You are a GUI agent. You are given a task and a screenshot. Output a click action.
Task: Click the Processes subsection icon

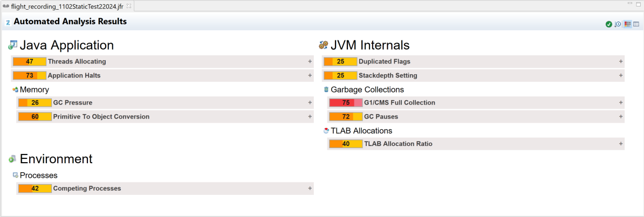tap(16, 175)
